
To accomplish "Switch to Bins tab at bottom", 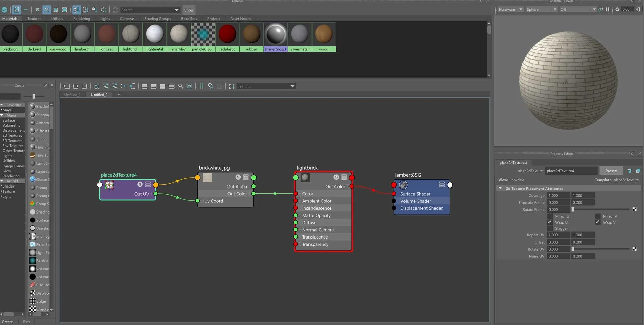I will [x=26, y=322].
